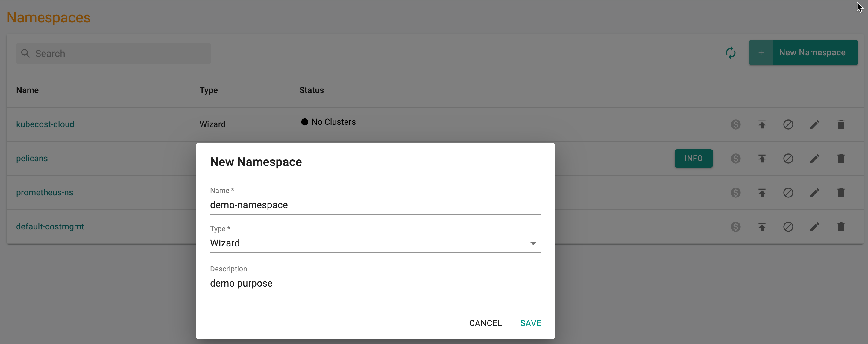Edit prometheus-ns with pencil icon
Image resolution: width=868 pixels, height=344 pixels.
(814, 193)
